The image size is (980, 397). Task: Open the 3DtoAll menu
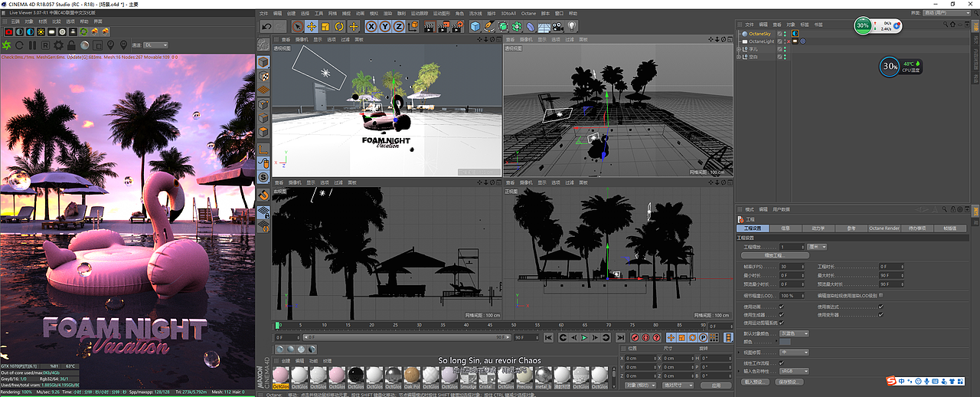tap(508, 14)
